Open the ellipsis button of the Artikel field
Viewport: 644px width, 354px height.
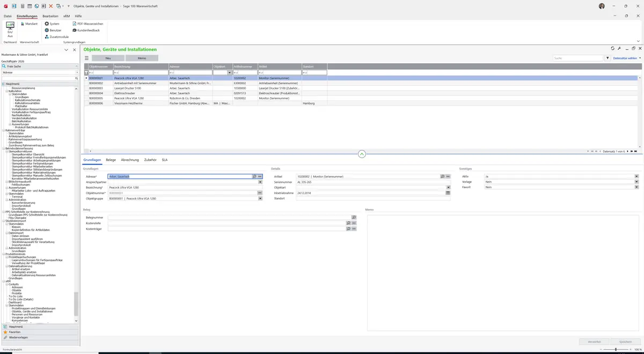coord(448,176)
